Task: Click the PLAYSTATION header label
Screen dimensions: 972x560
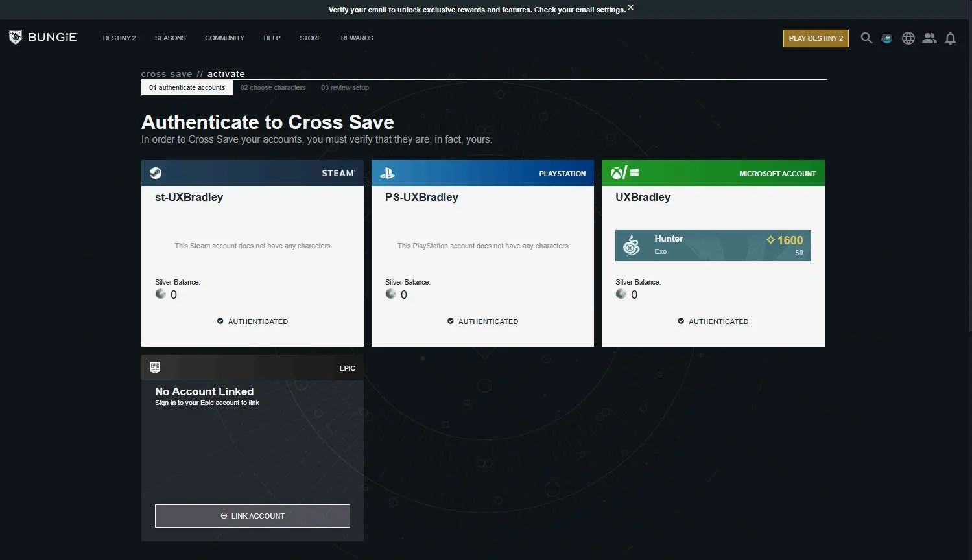Action: point(562,174)
